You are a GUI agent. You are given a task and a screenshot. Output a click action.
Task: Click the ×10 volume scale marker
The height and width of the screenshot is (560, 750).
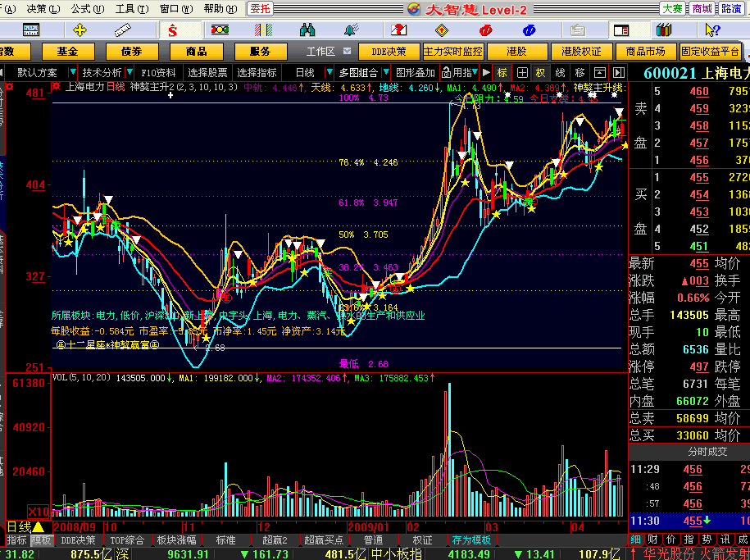pos(39,511)
